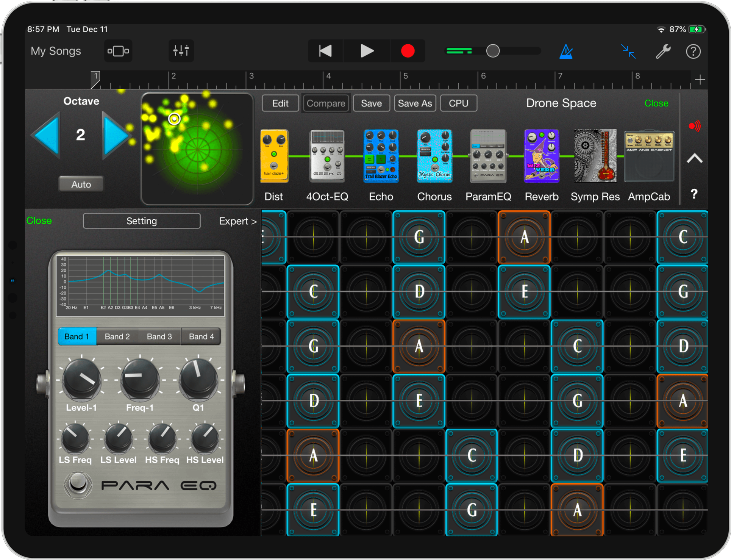The width and height of the screenshot is (731, 560).
Task: Decrease octave with left arrow
Action: [46, 135]
